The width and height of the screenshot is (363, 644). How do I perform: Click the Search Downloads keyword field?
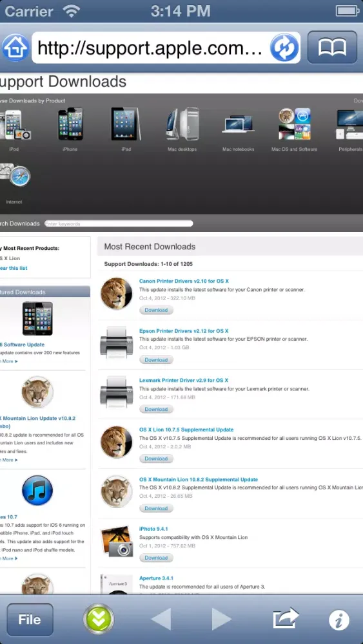coord(119,223)
